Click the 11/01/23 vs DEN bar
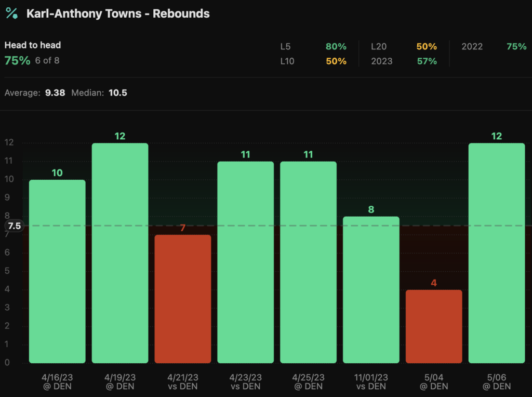This screenshot has height=397, width=532. 371,290
